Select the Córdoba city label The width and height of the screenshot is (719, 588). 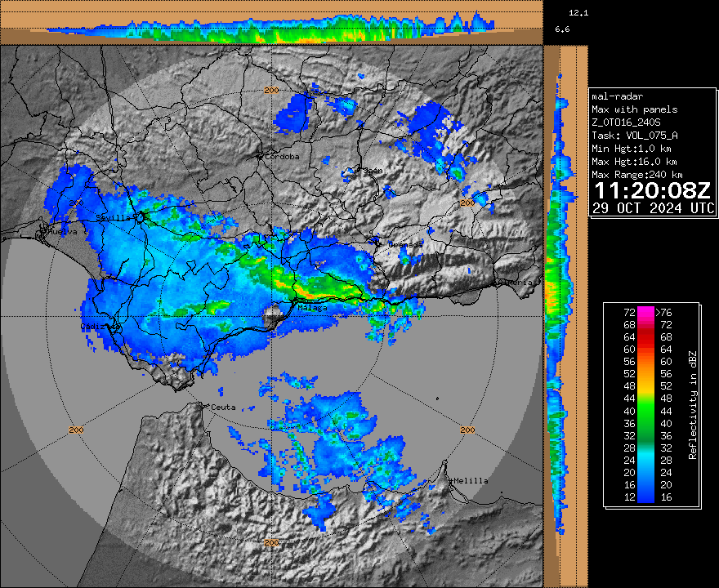pos(280,156)
